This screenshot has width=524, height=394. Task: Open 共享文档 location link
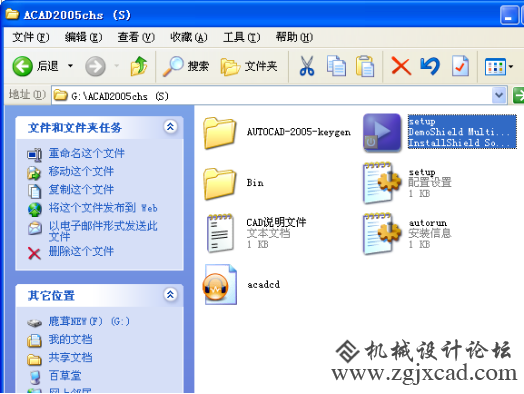(70, 358)
